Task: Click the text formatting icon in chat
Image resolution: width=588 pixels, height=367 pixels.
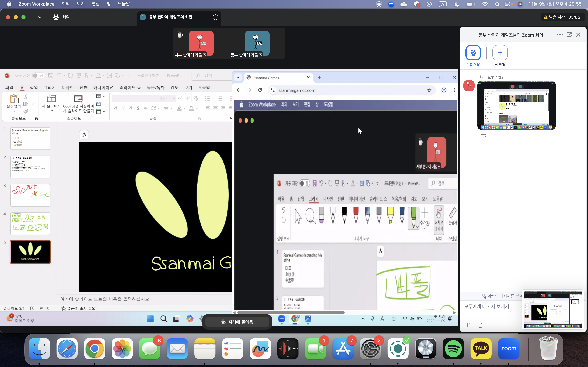Action: click(x=467, y=325)
